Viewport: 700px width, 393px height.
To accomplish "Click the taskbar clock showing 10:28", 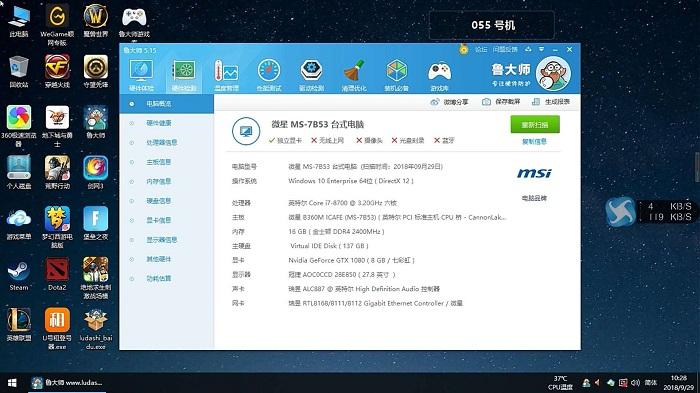I will coord(679,383).
